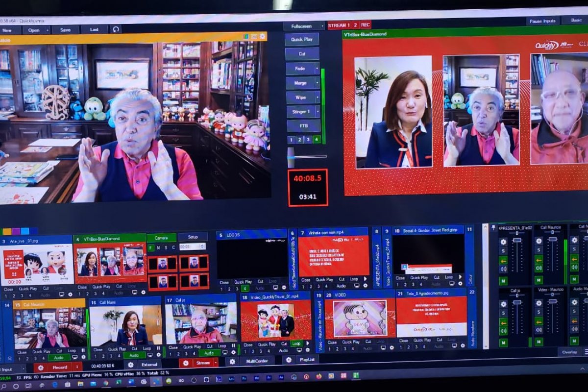Toggle mute M on Call Mauricio audio channel

pos(539,280)
